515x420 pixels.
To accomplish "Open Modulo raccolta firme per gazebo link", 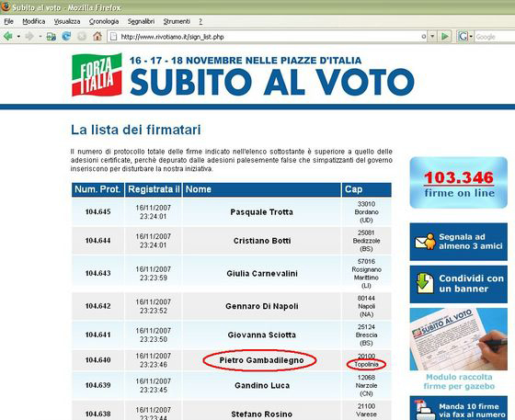I will point(459,381).
